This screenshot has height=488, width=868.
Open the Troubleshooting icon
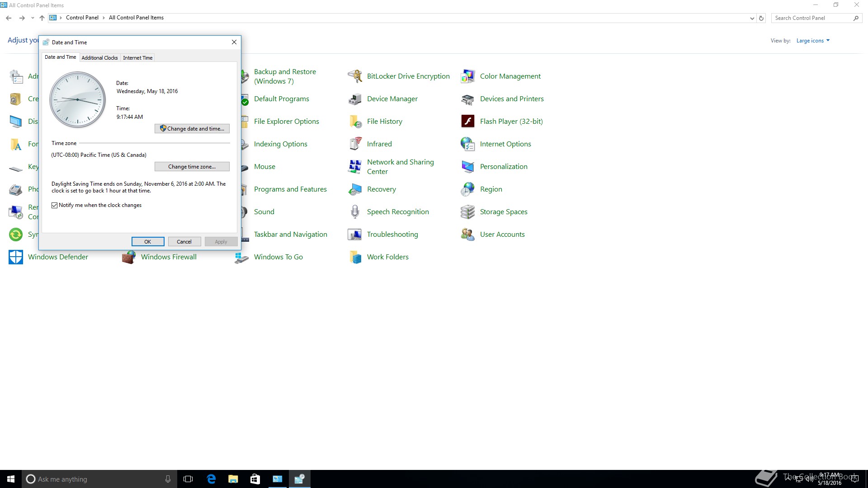click(x=355, y=235)
